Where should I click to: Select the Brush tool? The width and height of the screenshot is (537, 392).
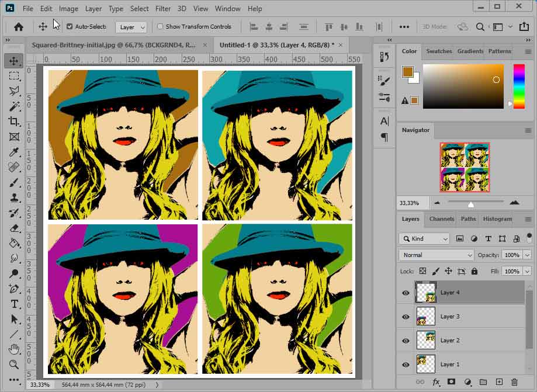coord(13,182)
